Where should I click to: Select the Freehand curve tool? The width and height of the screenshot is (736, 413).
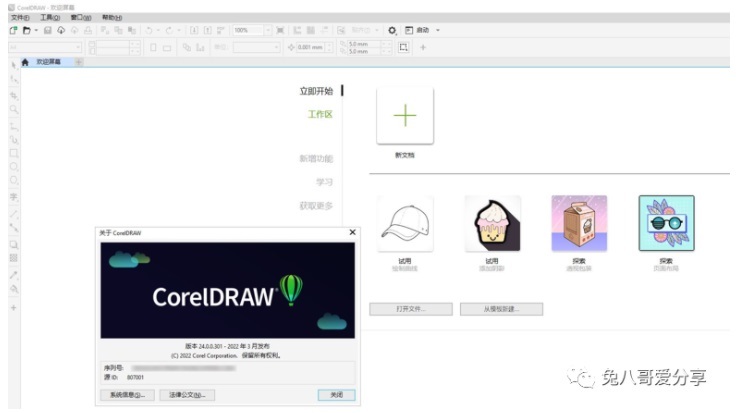click(x=14, y=126)
